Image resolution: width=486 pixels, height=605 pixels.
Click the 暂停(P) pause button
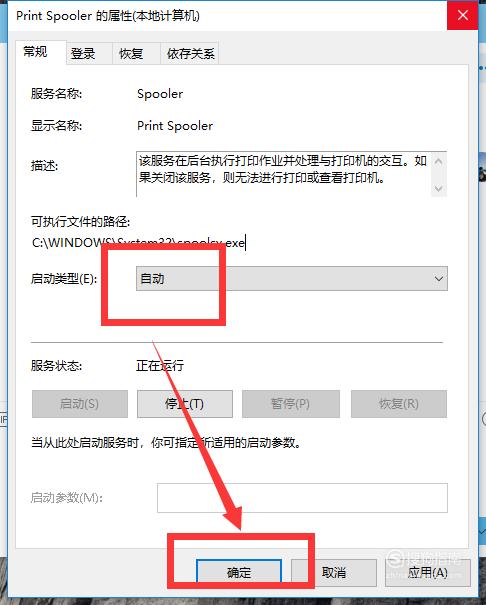click(x=291, y=404)
